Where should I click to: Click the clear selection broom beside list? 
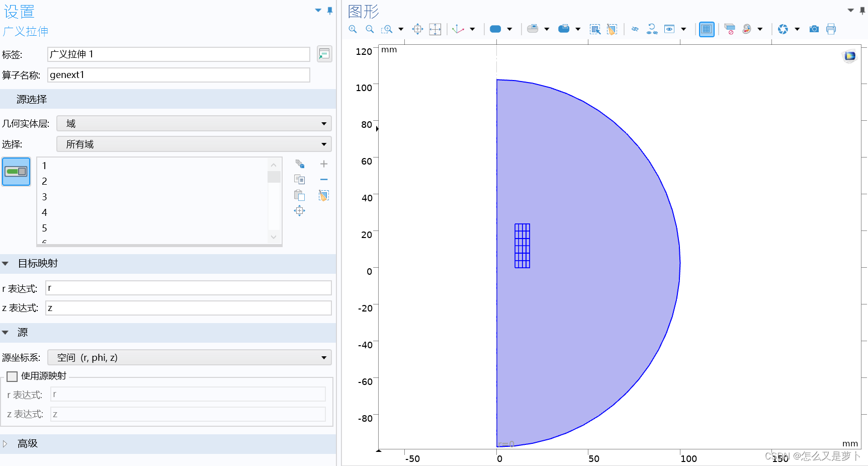pyautogui.click(x=324, y=195)
